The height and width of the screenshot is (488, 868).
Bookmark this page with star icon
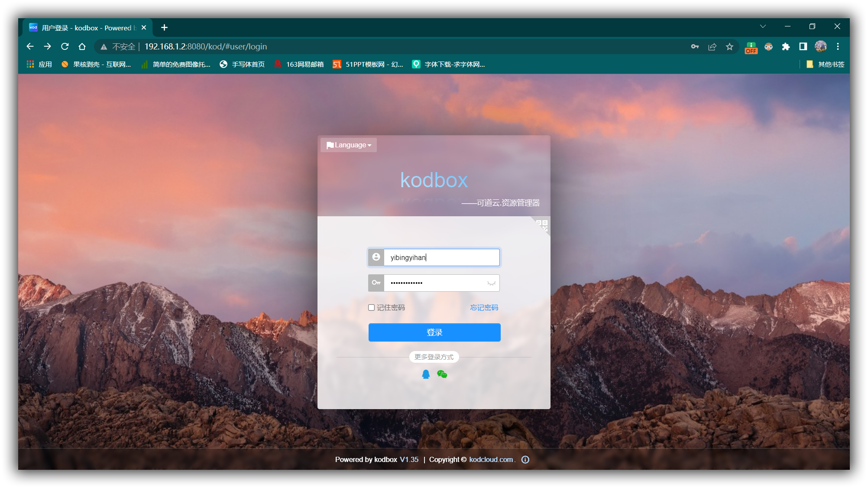pos(729,47)
